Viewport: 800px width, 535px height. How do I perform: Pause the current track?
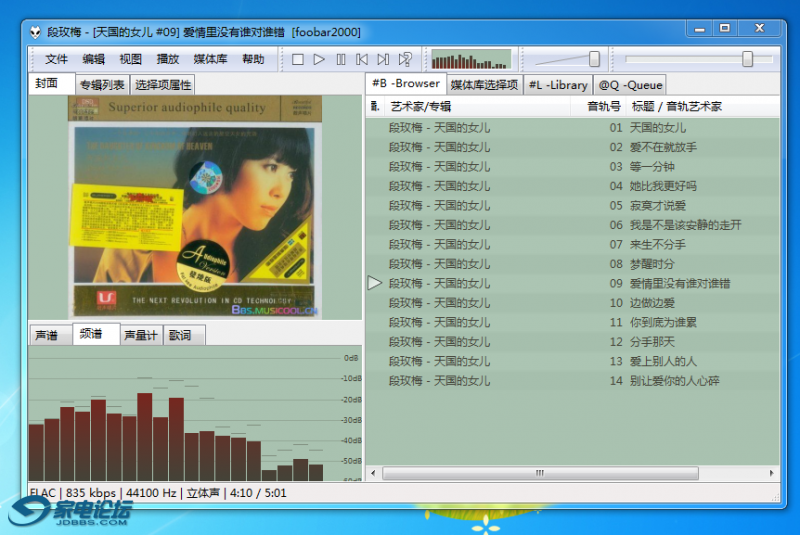click(x=341, y=60)
